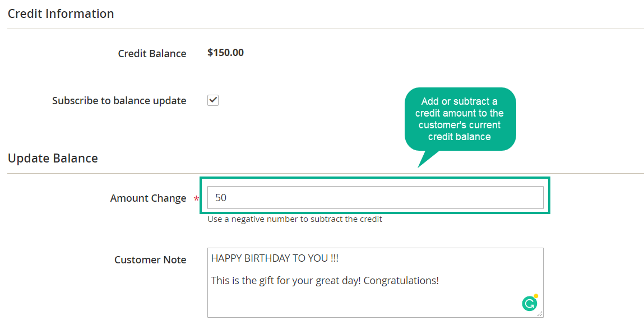The image size is (644, 325).
Task: Click the Grammarly icon in Customer Note
Action: pos(530,304)
